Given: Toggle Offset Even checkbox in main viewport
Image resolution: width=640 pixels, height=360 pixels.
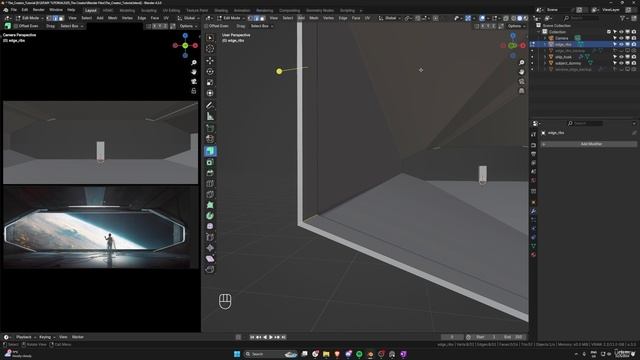Looking at the screenshot, I should pos(207,26).
